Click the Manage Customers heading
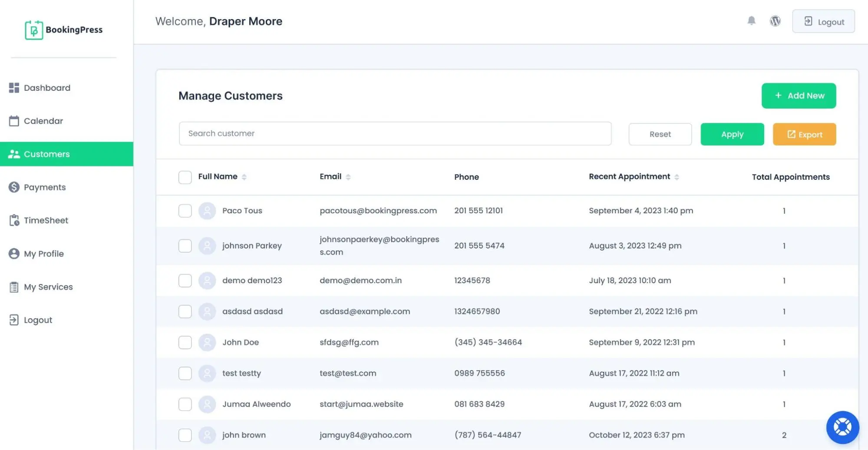Image resolution: width=868 pixels, height=450 pixels. (231, 96)
